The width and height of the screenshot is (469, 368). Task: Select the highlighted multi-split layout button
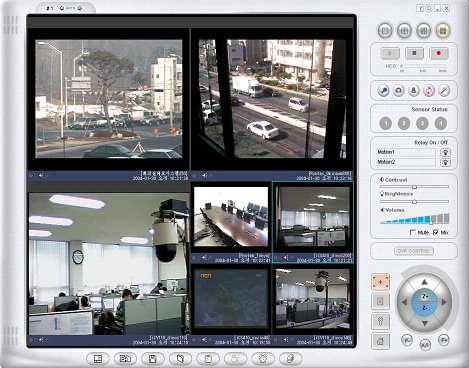443,31
